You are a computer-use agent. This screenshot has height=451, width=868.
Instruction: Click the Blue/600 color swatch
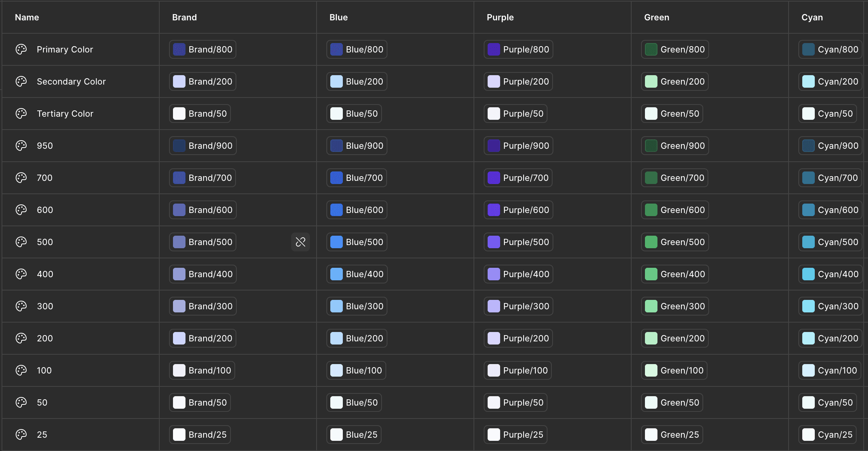click(x=337, y=210)
